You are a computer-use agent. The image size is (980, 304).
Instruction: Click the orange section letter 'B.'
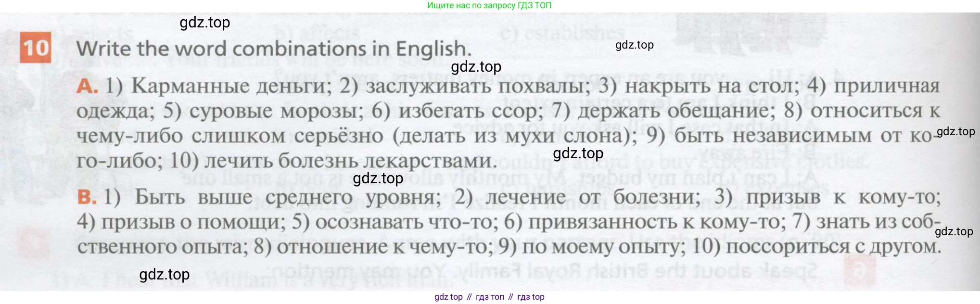coord(87,197)
